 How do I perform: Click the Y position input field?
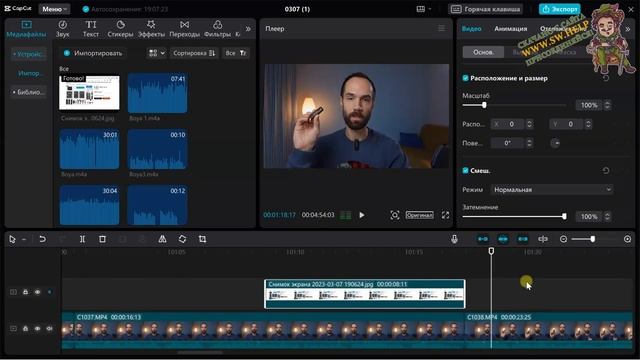[571, 124]
